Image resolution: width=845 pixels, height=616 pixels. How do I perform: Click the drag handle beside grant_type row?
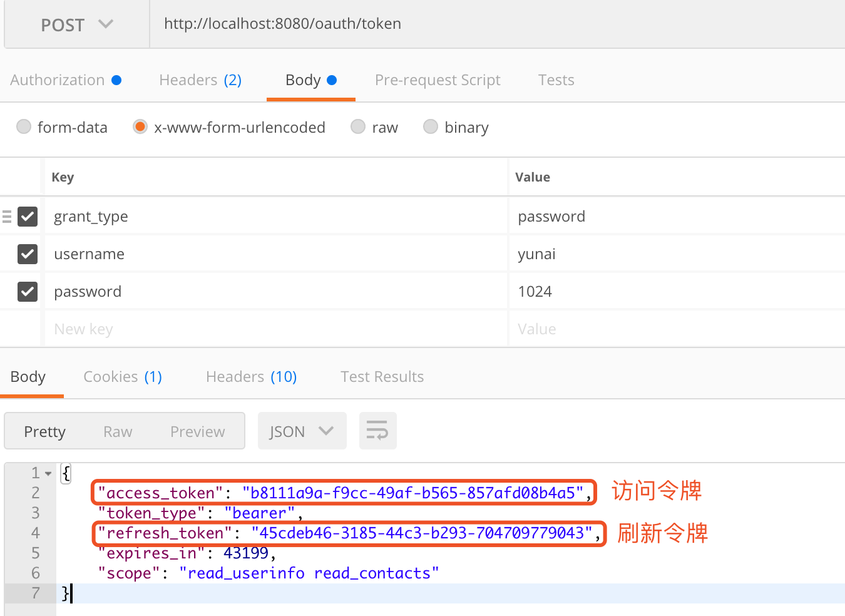click(x=7, y=217)
